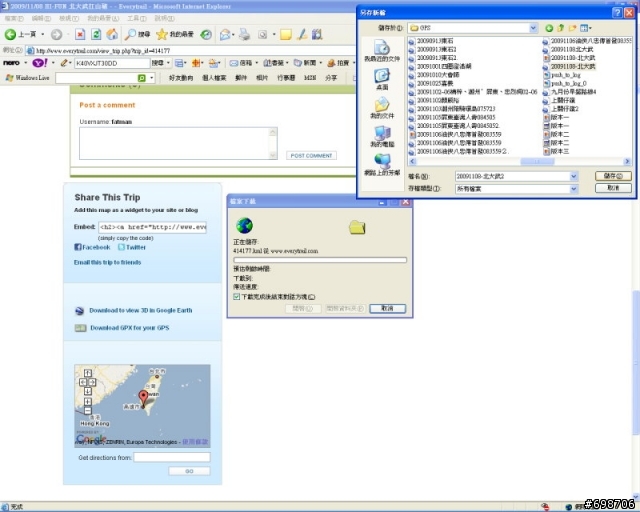The image size is (640, 512).
Task: Open My Computer in Save As sidebar
Action: coord(382,136)
